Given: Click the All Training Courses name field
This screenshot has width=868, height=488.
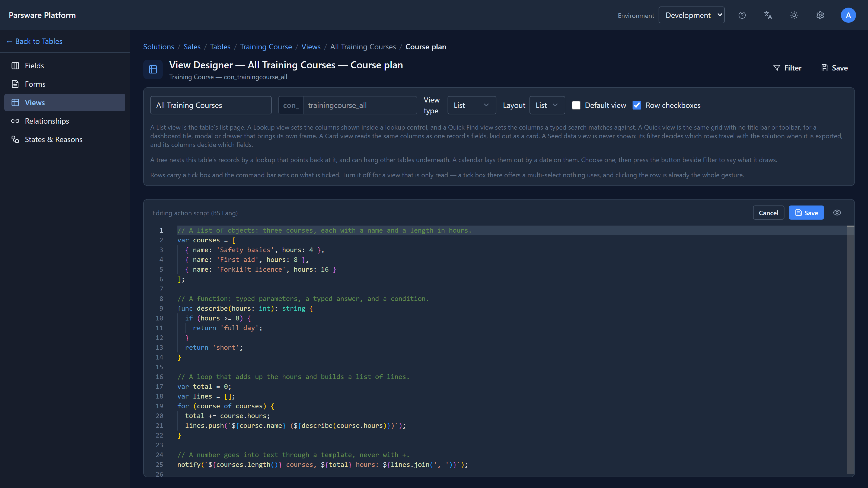Looking at the screenshot, I should point(211,105).
